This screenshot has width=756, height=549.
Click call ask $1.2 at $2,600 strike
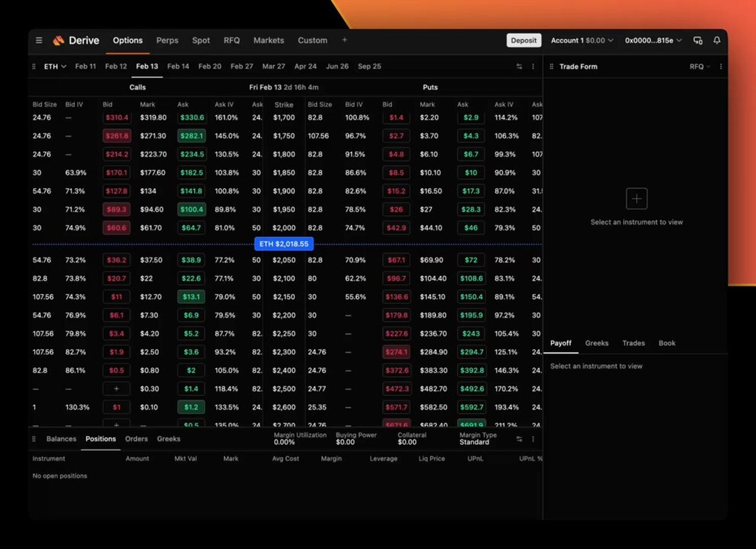point(191,407)
